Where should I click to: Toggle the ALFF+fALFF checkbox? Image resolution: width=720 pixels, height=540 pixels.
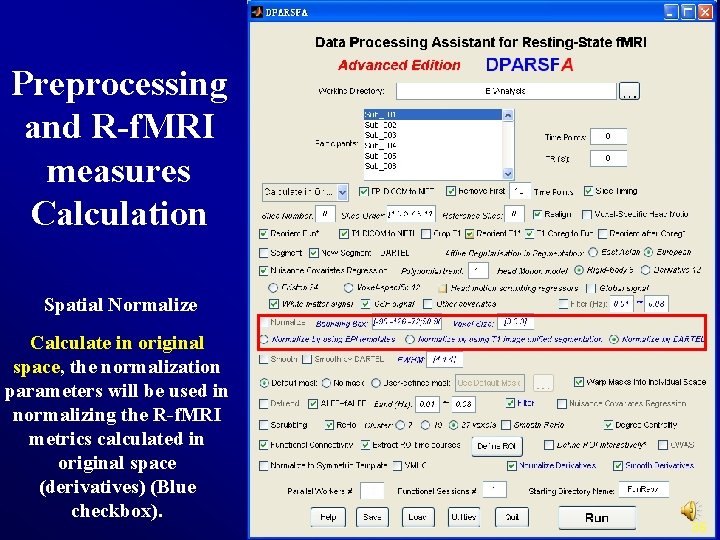[313, 404]
